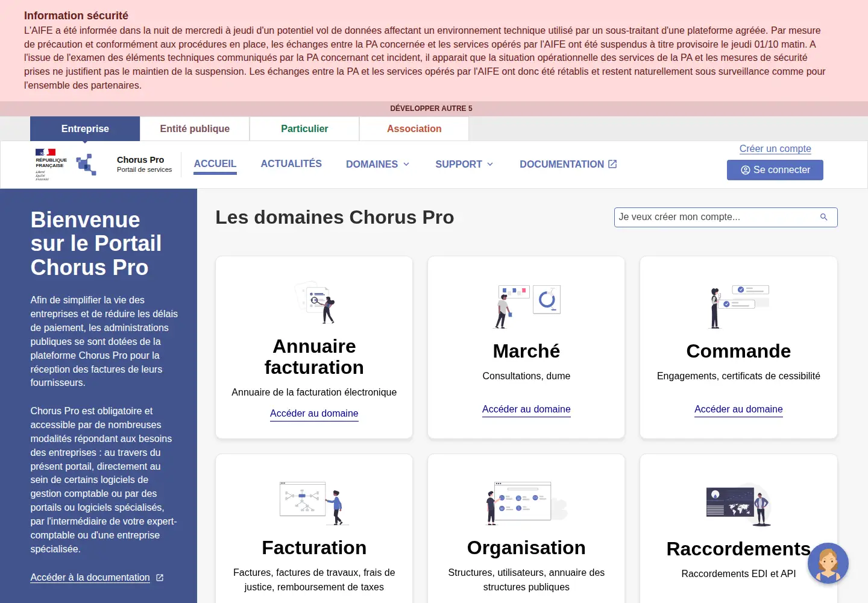
Task: Click the Marché heading
Action: click(526, 351)
